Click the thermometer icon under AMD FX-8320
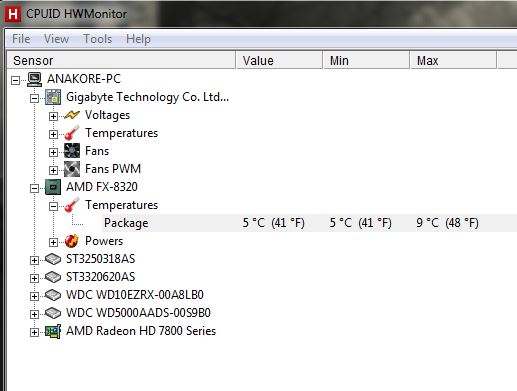This screenshot has width=517, height=391. [72, 205]
